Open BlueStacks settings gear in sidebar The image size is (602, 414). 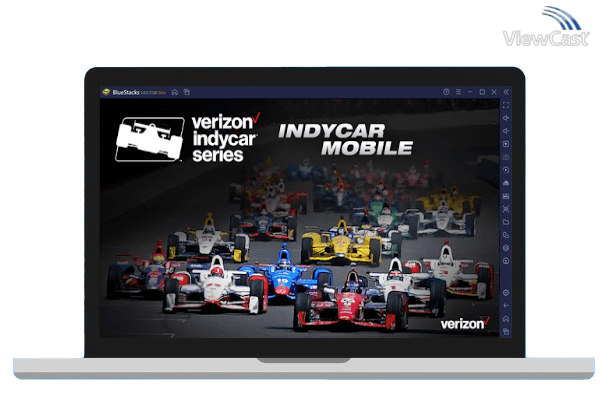[506, 293]
